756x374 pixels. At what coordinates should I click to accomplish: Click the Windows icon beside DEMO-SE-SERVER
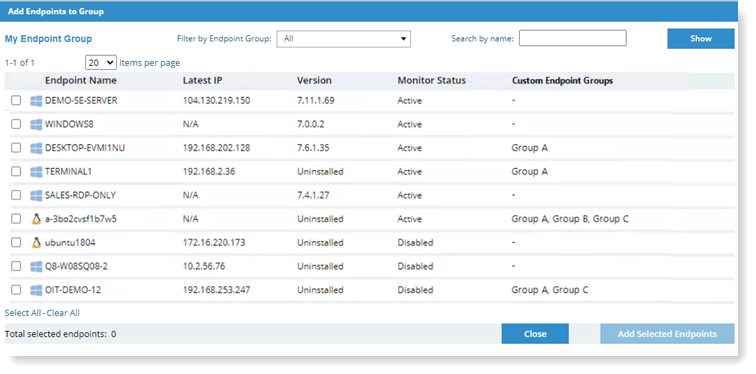coord(36,101)
